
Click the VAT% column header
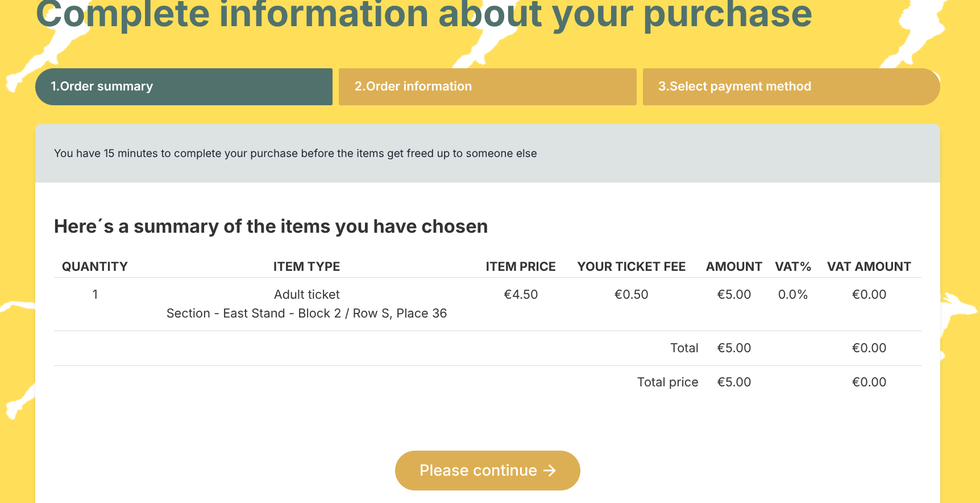pos(792,266)
